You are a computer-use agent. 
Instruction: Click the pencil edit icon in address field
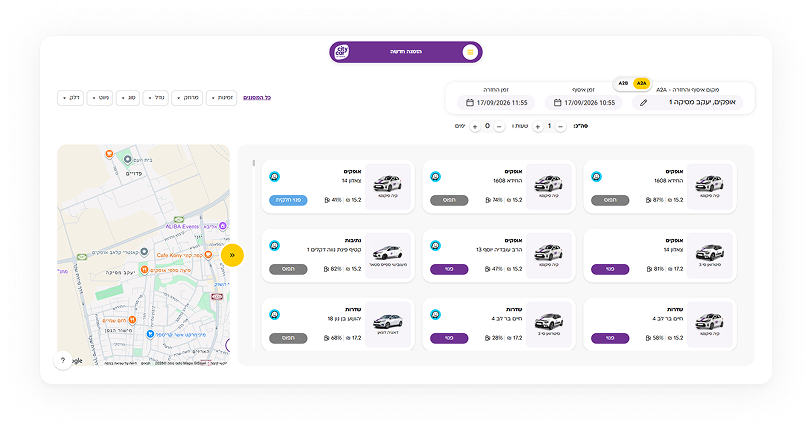tap(643, 103)
